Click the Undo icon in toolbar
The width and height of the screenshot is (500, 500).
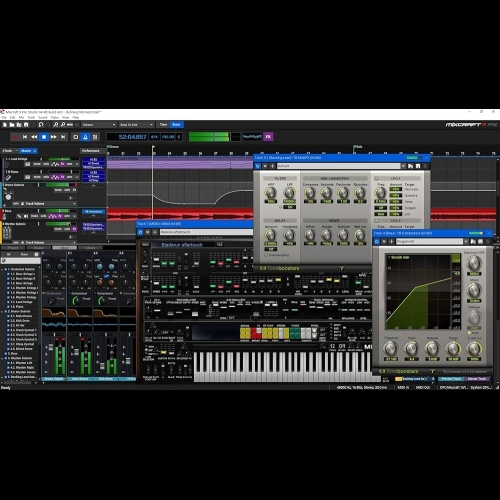[41, 125]
